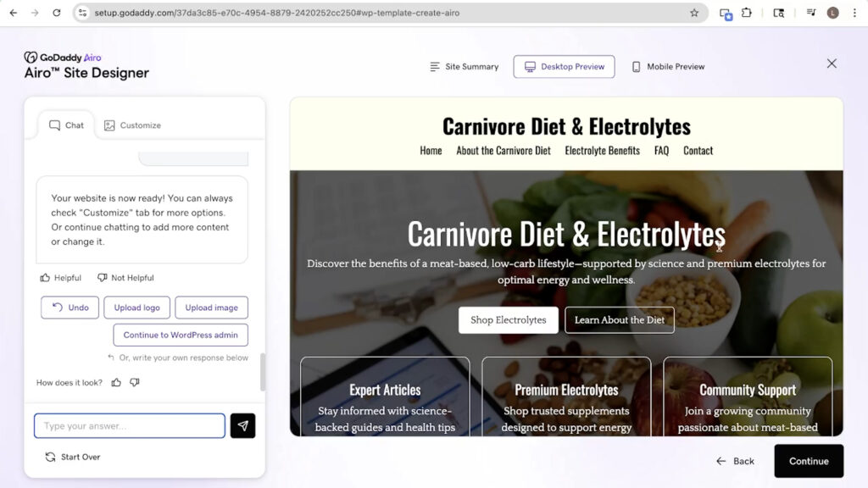Select the Chat tab

66,125
